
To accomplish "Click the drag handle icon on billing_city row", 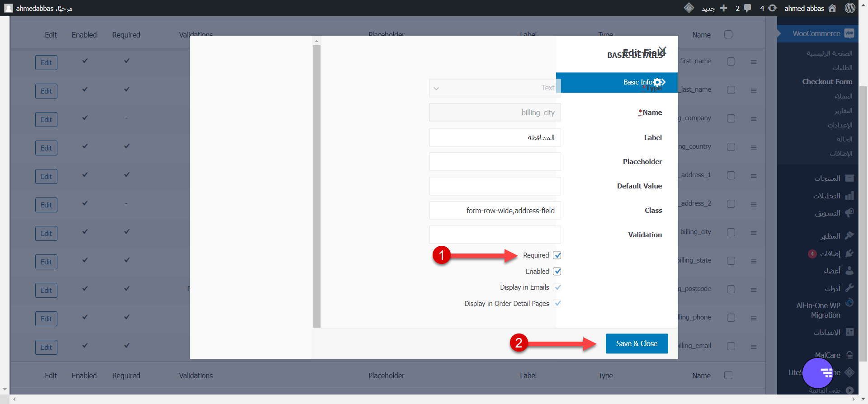I will (754, 233).
